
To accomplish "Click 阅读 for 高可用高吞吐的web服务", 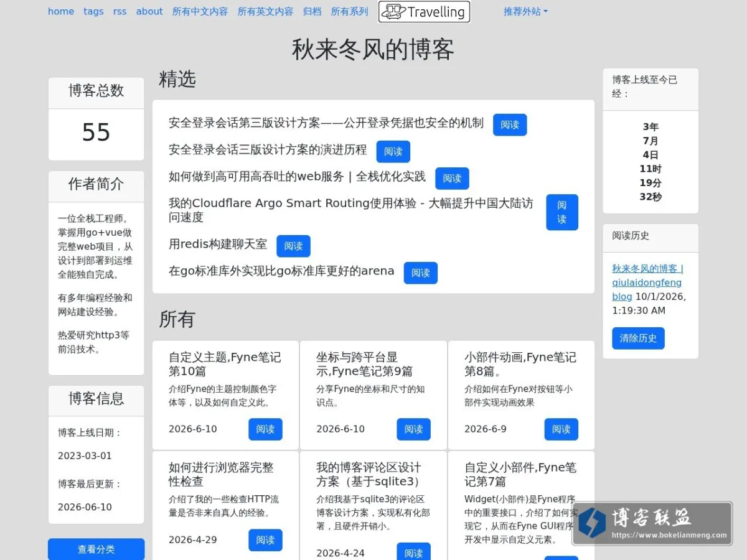I will tap(452, 178).
